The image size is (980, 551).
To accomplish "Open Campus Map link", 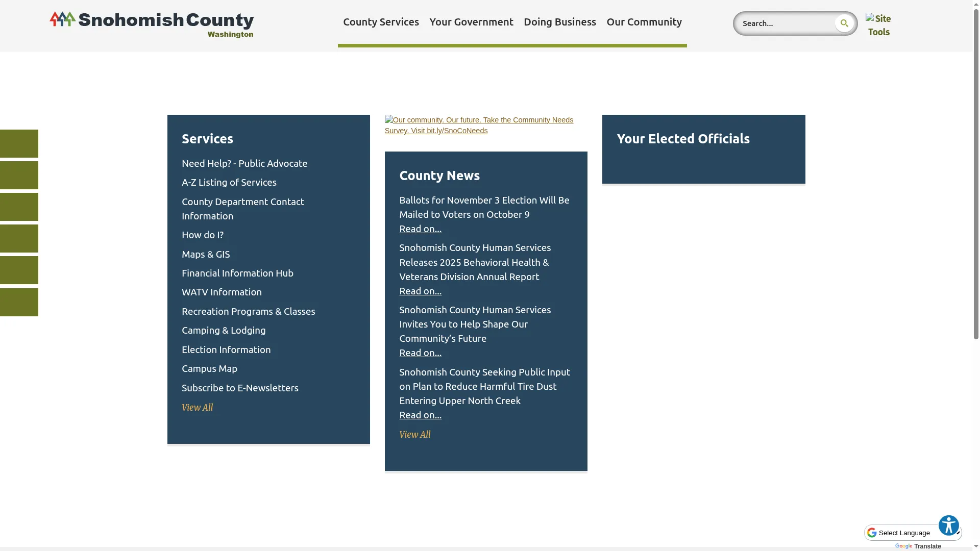I will (209, 369).
